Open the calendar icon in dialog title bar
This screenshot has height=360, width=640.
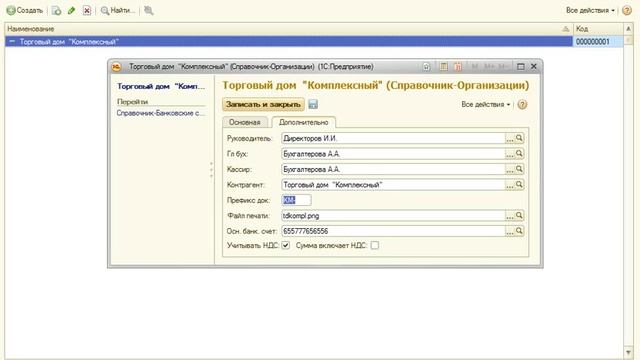coord(458,67)
